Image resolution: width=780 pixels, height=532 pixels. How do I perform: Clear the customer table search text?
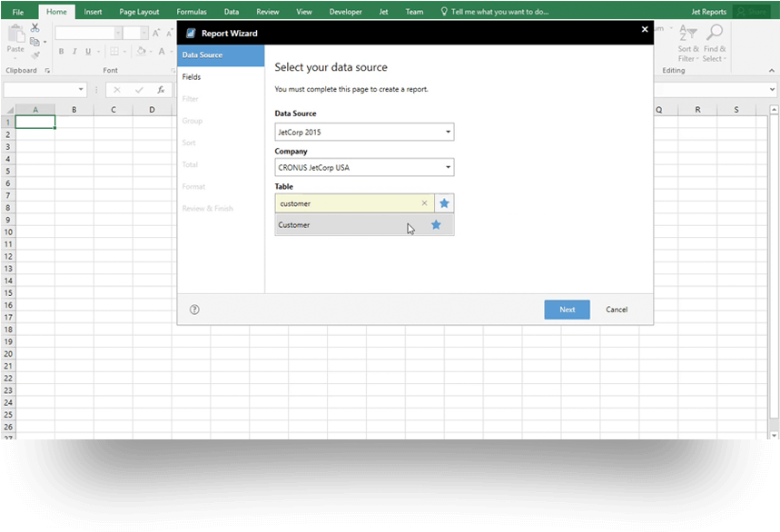click(424, 202)
